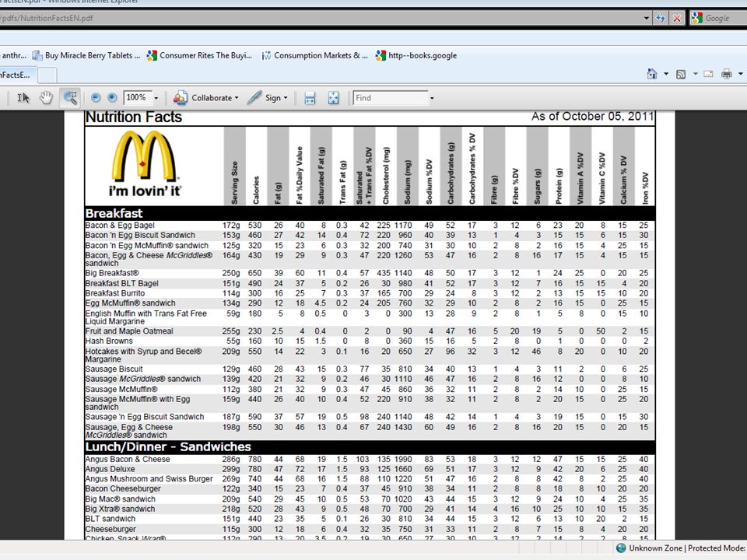This screenshot has width=747, height=560.
Task: Click the Bacon Cheeseburger row name
Action: (x=123, y=488)
